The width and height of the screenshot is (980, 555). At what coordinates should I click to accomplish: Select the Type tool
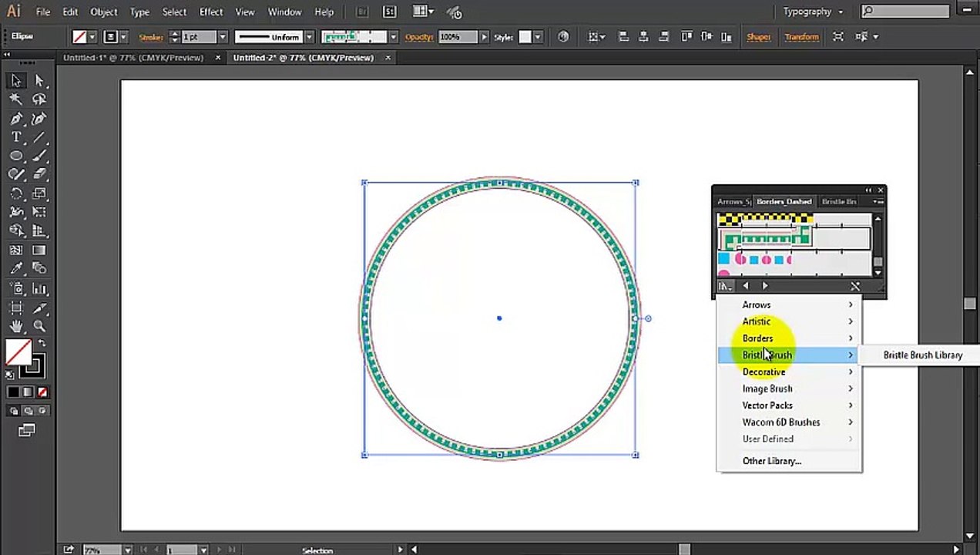coord(16,137)
